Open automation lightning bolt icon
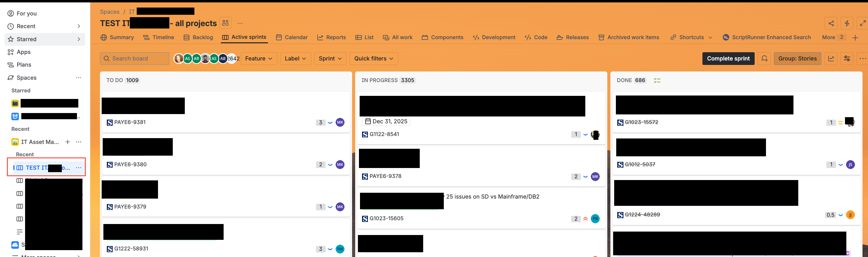The image size is (868, 257). point(847,23)
